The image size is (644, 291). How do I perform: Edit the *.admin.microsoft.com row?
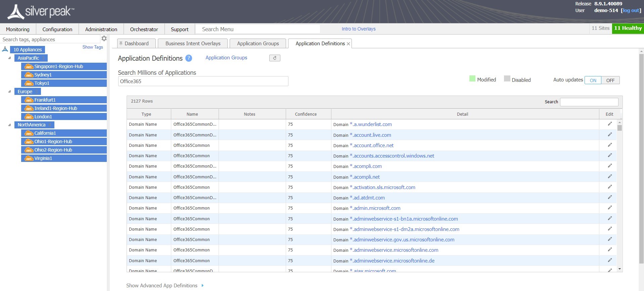(x=610, y=208)
